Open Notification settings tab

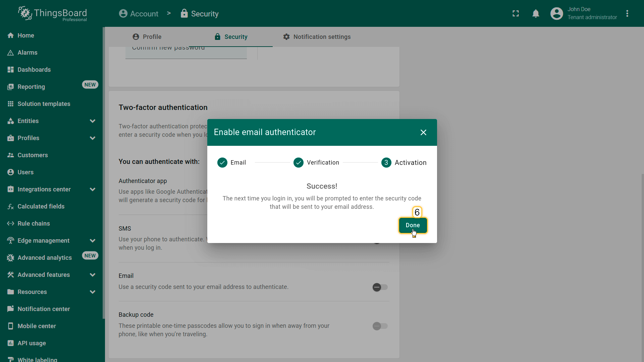pyautogui.click(x=317, y=37)
